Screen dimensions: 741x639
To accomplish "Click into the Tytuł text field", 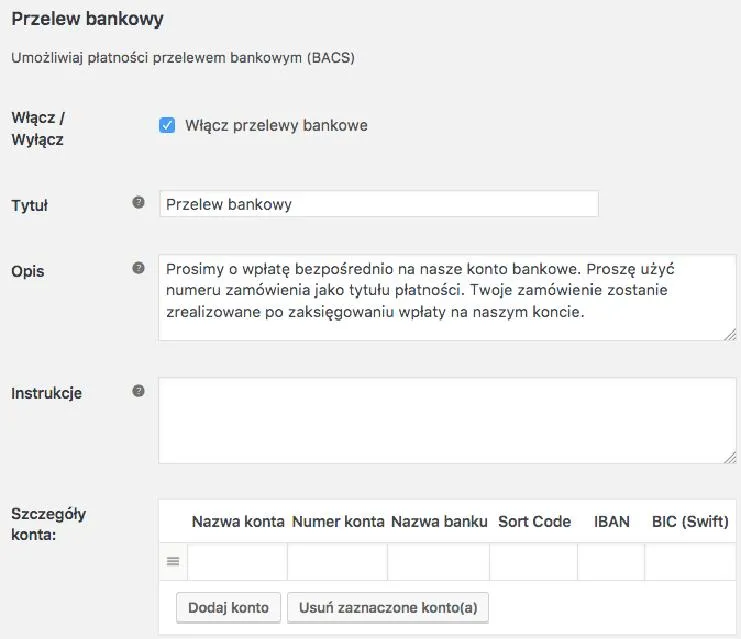I will (x=379, y=204).
